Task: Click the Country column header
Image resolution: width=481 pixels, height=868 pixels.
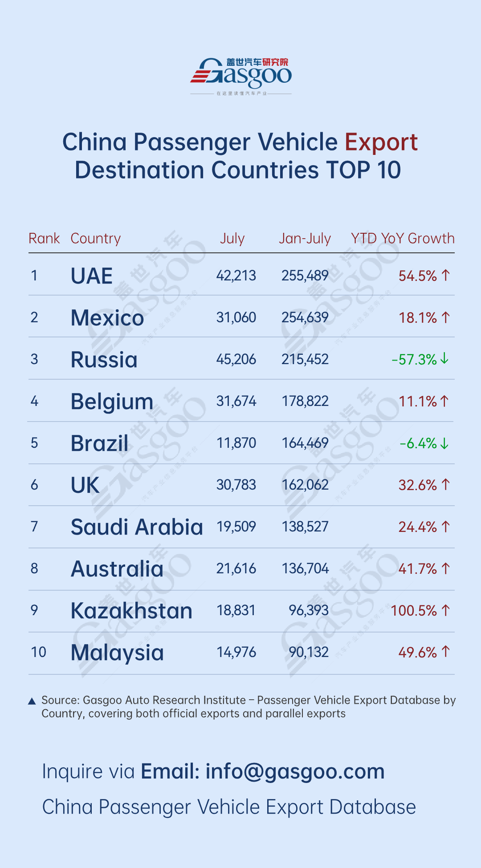Action: (x=96, y=239)
